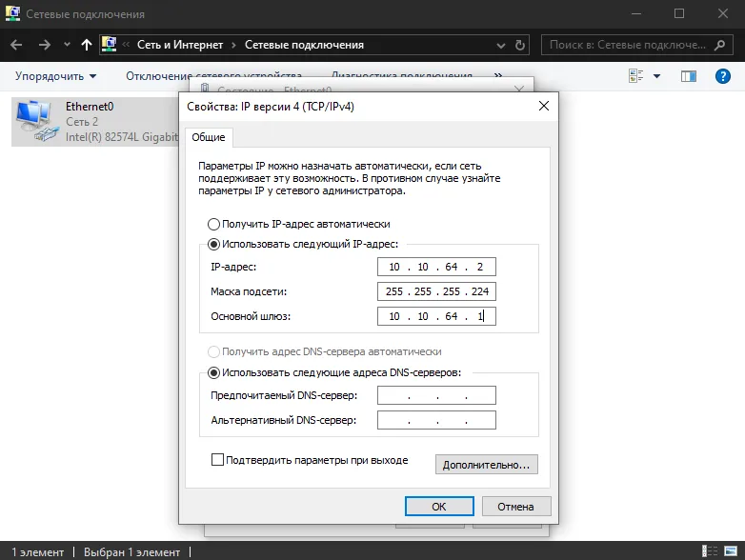Select obtain IP address automatically
The height and width of the screenshot is (560, 745).
click(x=213, y=224)
